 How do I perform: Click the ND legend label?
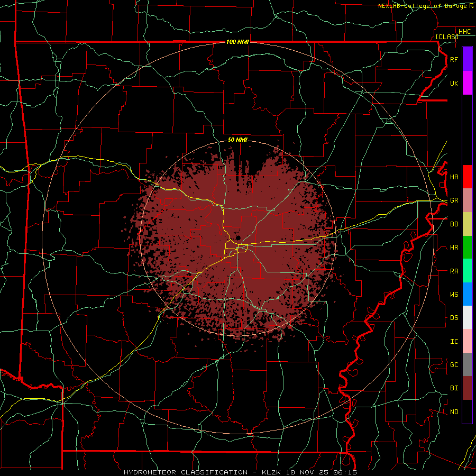454,412
